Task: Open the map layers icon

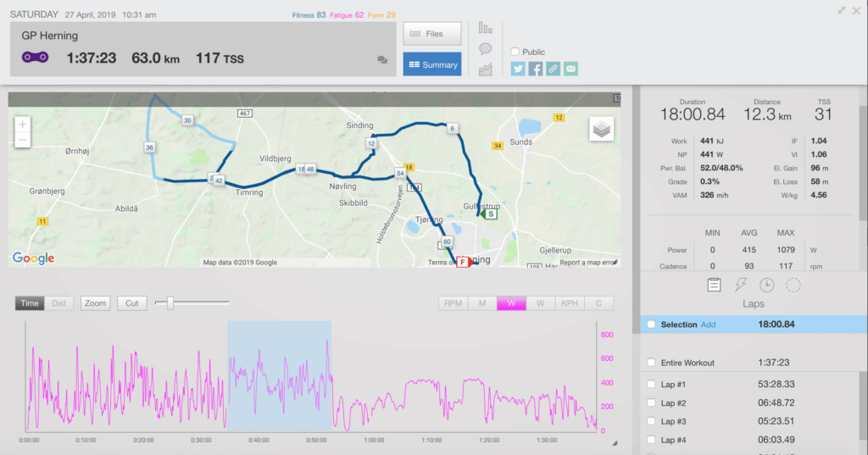Action: [x=601, y=129]
